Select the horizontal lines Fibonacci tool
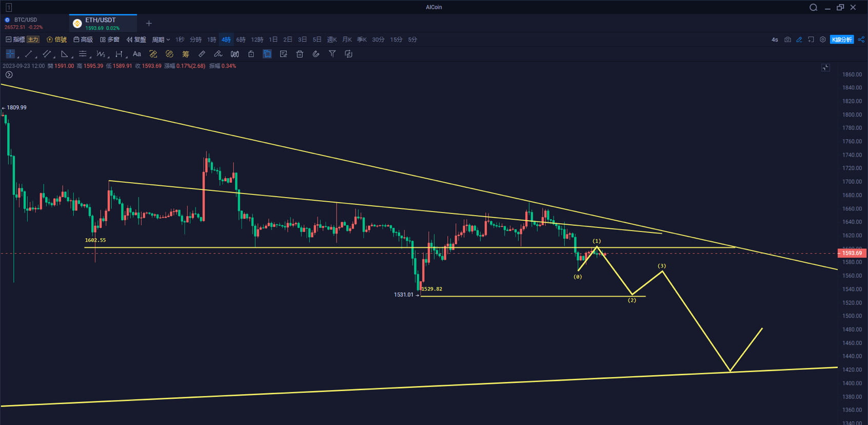This screenshot has width=868, height=425. point(83,54)
